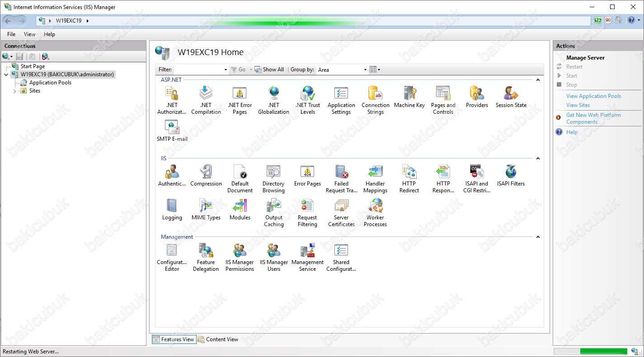Open ISAPI and CGI Restrictions feature
This screenshot has height=357, width=644.
click(x=477, y=179)
